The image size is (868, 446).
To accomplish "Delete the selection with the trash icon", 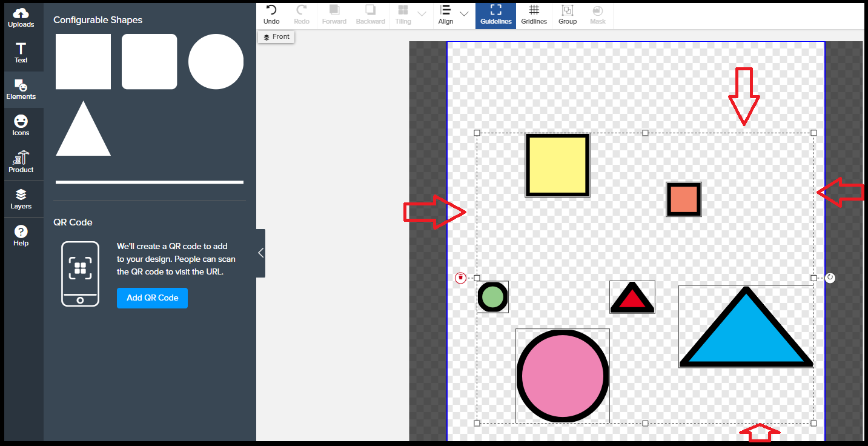I will [x=460, y=278].
